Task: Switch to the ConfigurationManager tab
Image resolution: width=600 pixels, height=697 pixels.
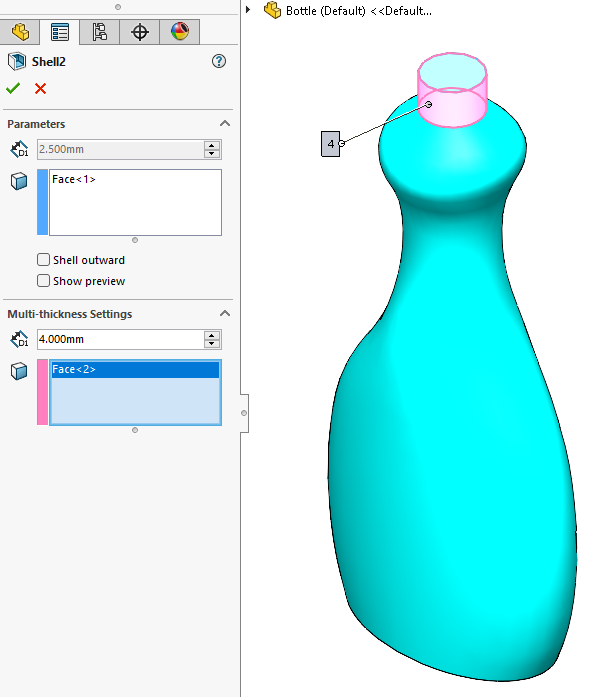Action: pos(100,32)
